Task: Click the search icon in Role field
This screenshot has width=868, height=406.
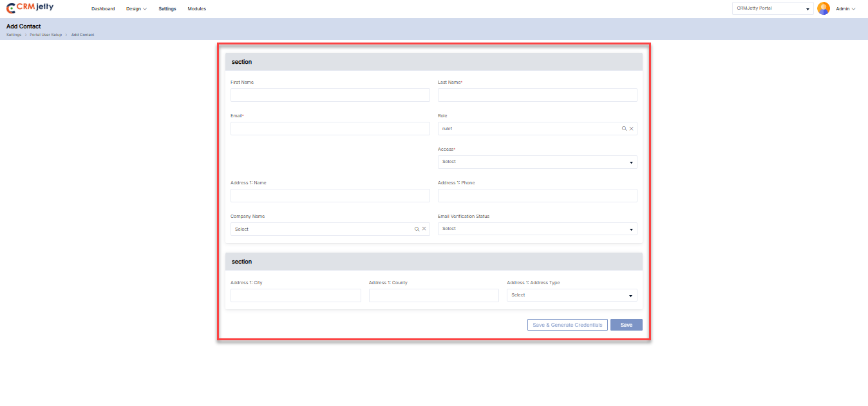Action: (x=624, y=129)
